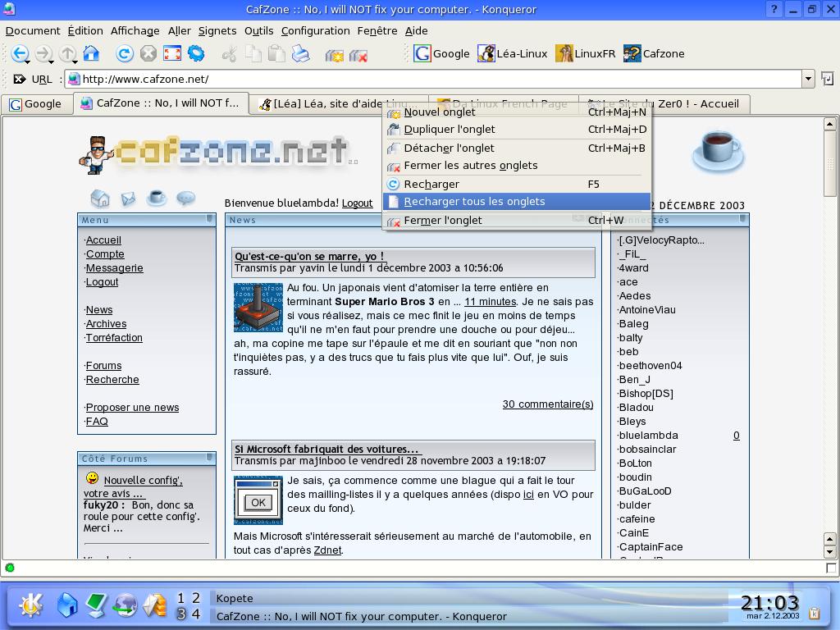Open clipboard Klipper tray icon
The image size is (840, 630).
(x=815, y=614)
